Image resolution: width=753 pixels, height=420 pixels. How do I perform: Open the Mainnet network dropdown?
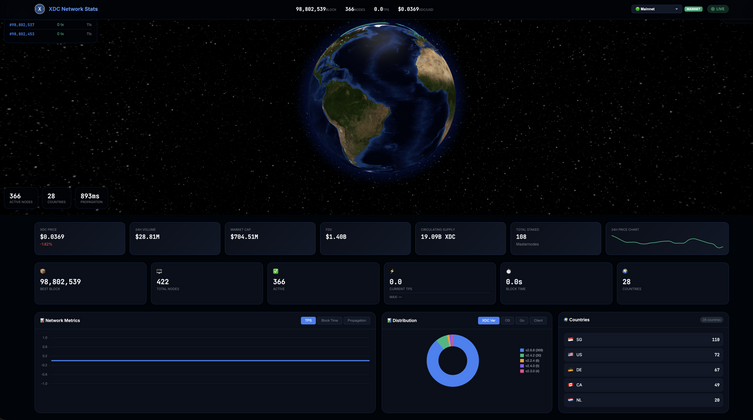pyautogui.click(x=656, y=9)
